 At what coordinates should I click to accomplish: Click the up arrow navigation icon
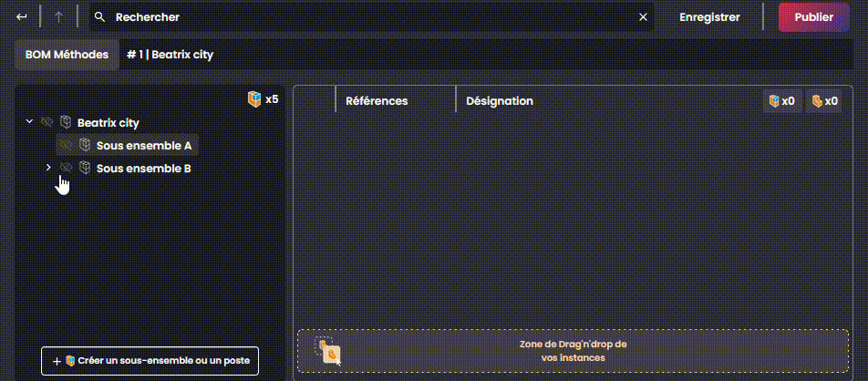[58, 17]
